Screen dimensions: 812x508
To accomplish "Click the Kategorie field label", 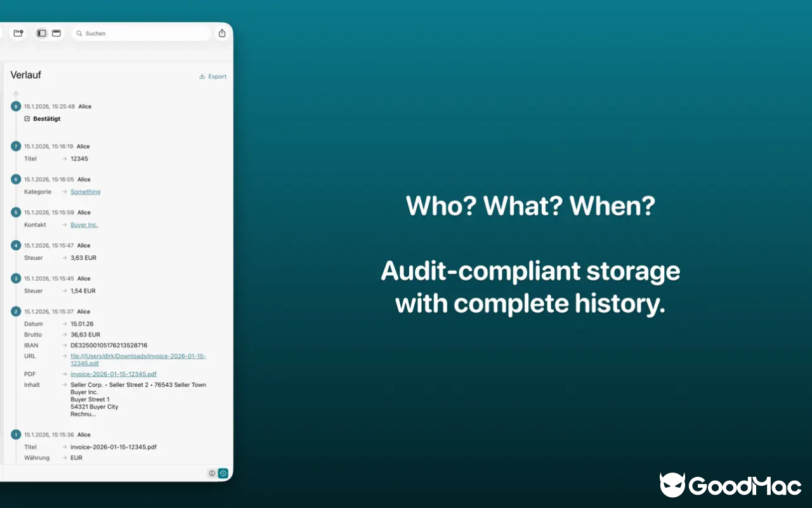I will tap(37, 192).
